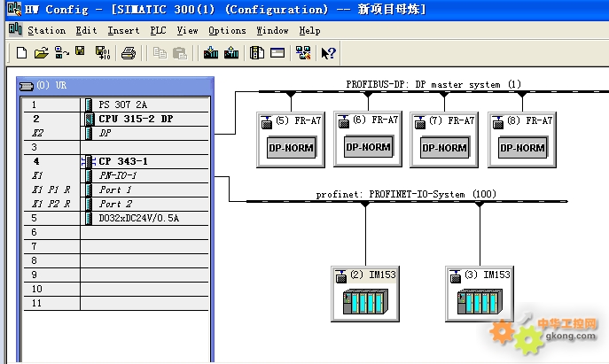Toggle the hardware catalog icon
The height and width of the screenshot is (364, 609).
(x=257, y=53)
